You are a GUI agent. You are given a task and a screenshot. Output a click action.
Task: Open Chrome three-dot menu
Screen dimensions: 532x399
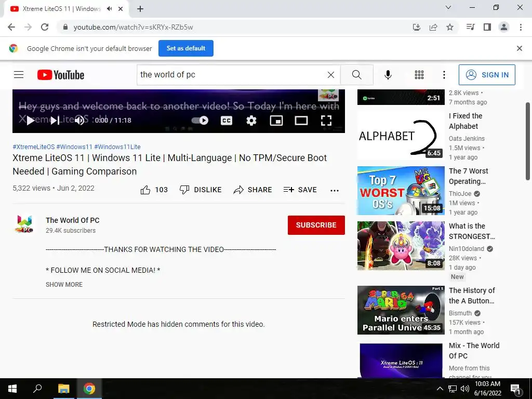[x=521, y=27]
